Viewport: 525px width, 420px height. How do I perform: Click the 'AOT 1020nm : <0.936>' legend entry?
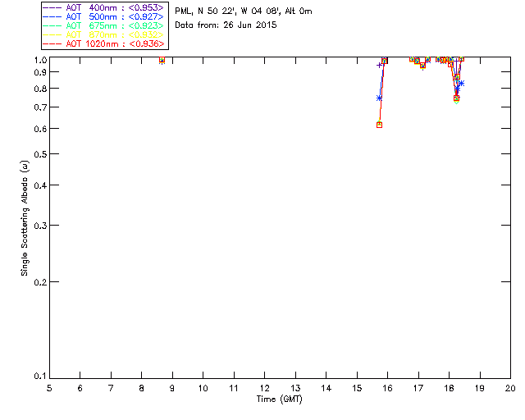tap(103, 43)
